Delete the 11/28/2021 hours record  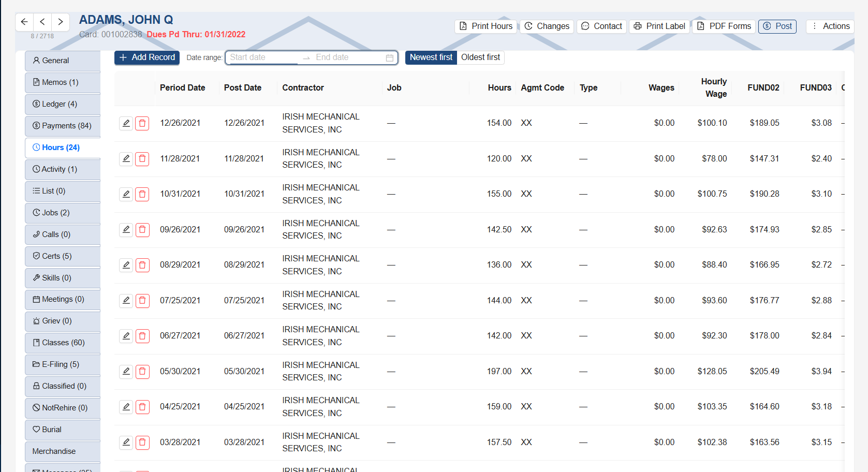[x=142, y=159]
